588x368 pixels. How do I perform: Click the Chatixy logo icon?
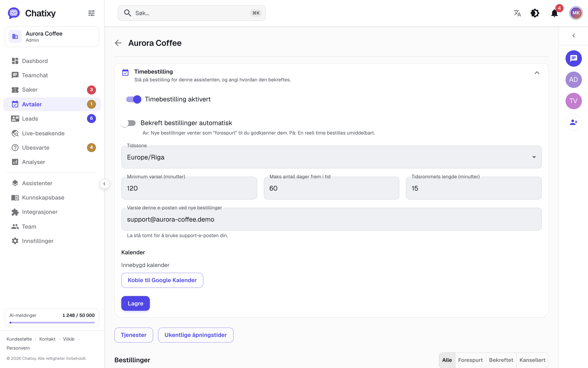point(14,13)
